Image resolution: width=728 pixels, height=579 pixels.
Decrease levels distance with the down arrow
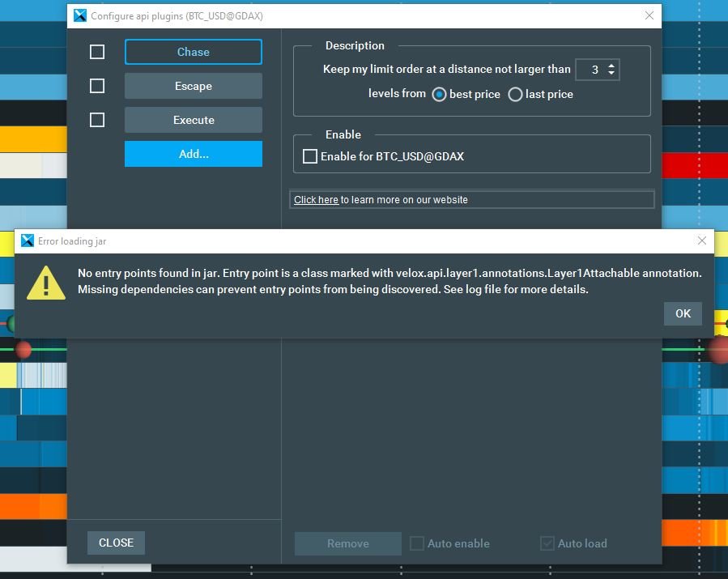(611, 75)
